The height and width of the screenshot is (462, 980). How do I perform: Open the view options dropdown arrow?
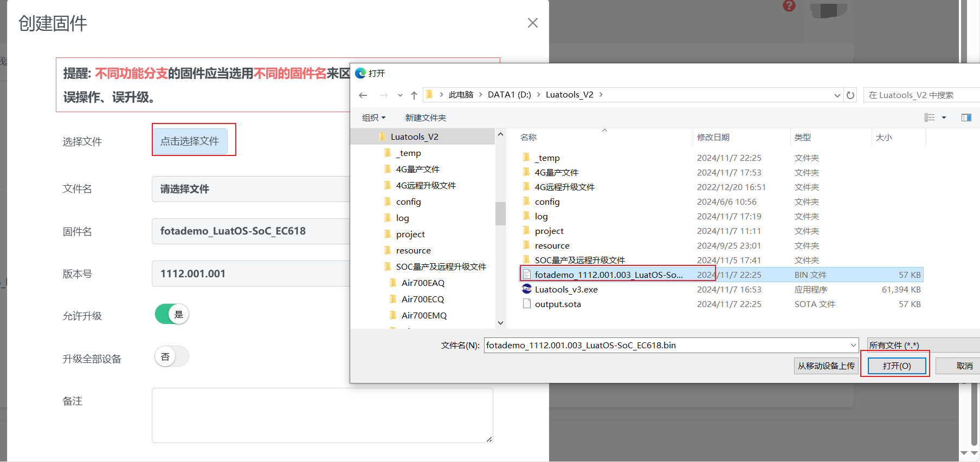(x=944, y=118)
